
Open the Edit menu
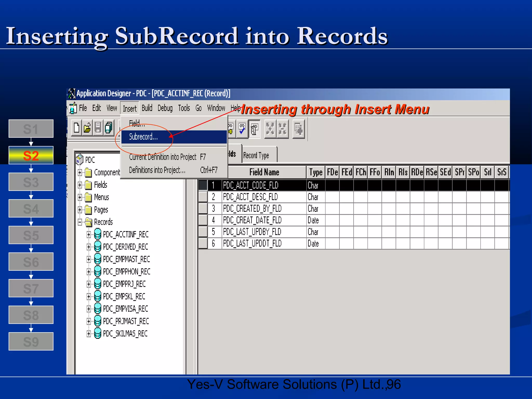pyautogui.click(x=97, y=108)
